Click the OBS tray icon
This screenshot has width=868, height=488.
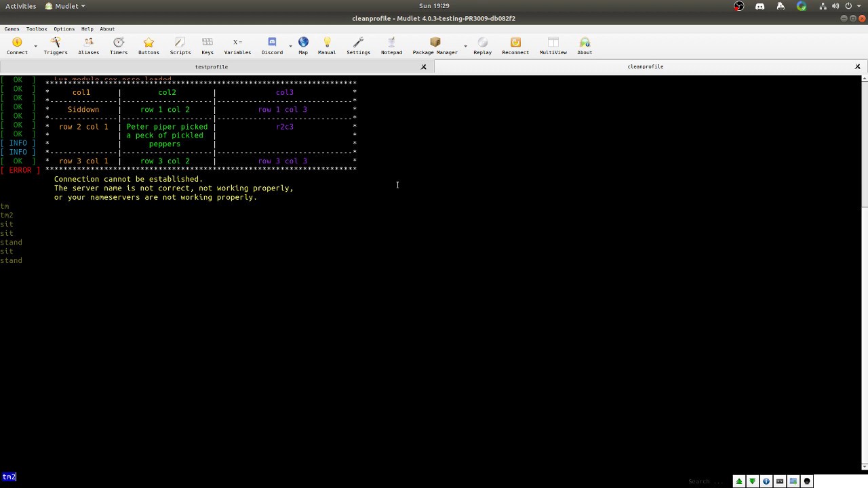coord(739,6)
